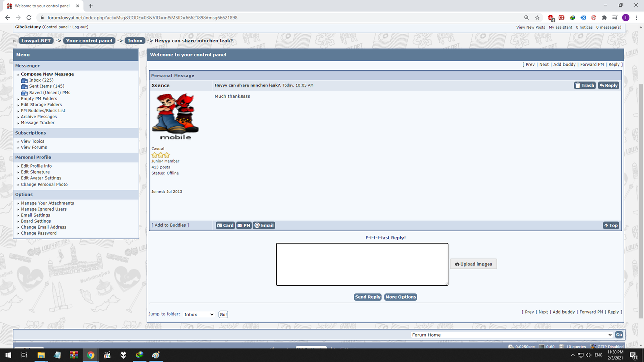Open Manage Ignored Users
Image resolution: width=644 pixels, height=362 pixels.
coord(44,209)
